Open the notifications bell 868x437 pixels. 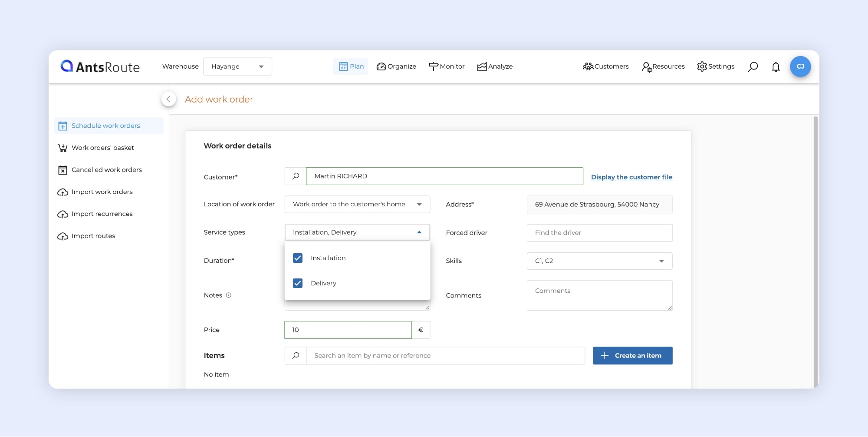click(x=776, y=66)
